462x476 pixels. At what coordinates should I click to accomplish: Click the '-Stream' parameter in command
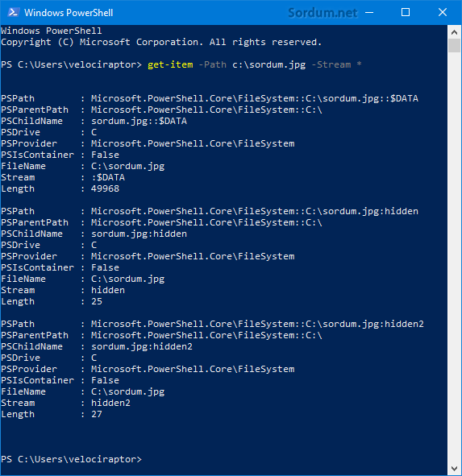[x=331, y=64]
